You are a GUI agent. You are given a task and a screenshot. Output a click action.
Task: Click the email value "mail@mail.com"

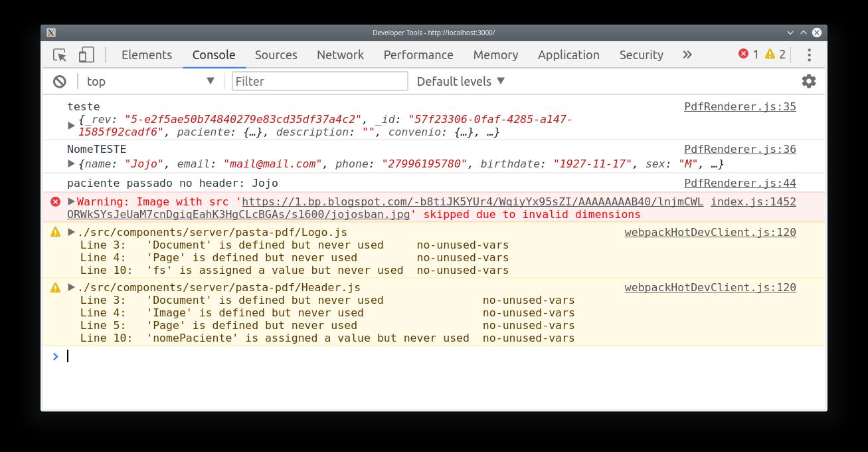(273, 164)
